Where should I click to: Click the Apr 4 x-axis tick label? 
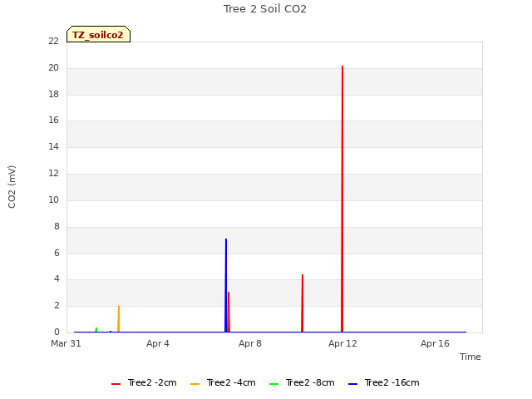pyautogui.click(x=158, y=343)
